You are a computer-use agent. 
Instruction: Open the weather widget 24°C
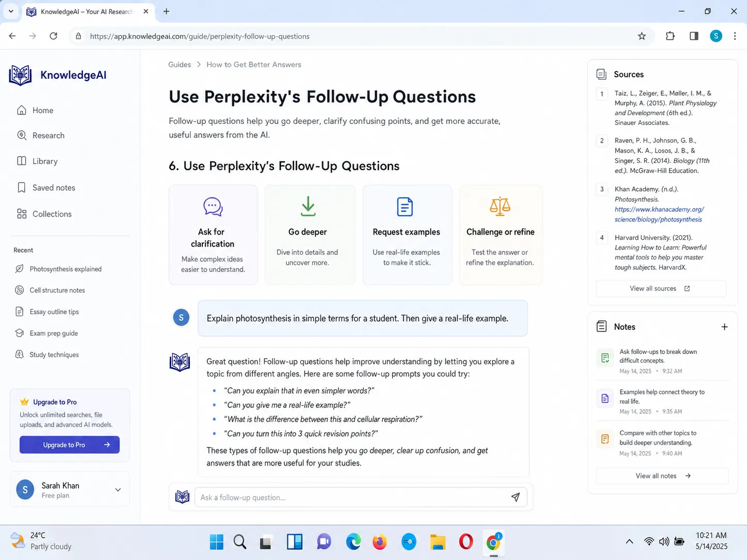tap(41, 541)
